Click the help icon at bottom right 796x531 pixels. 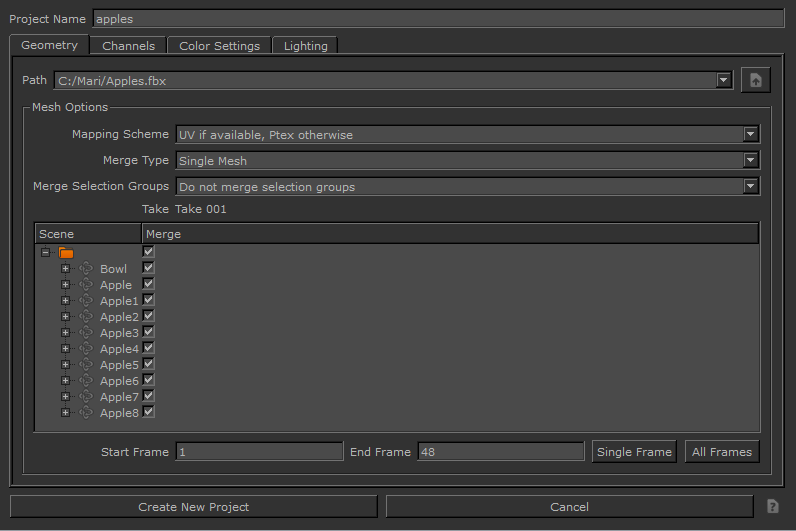click(772, 507)
